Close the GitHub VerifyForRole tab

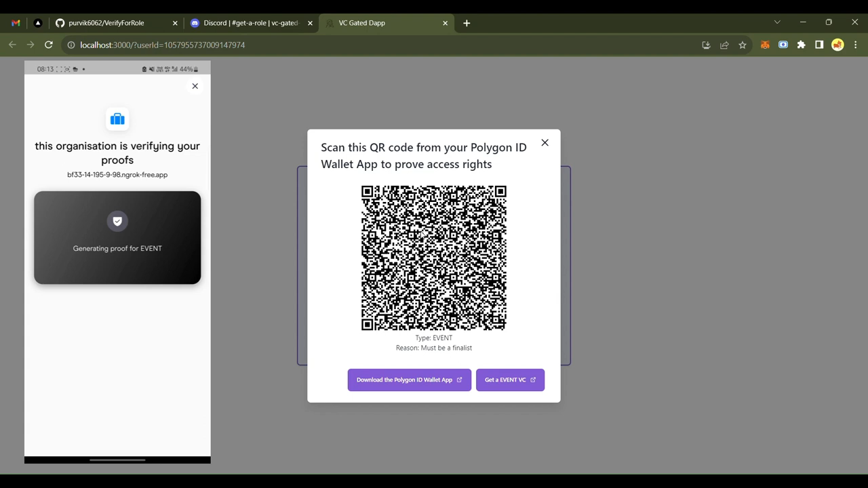(x=175, y=23)
